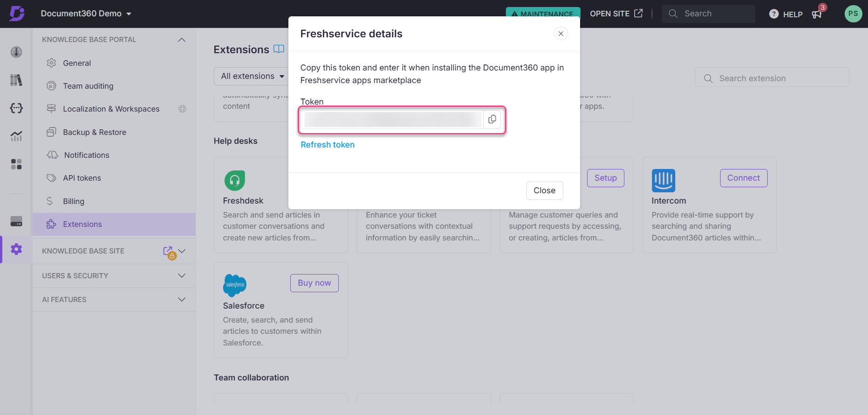
Task: Open the API documentation braces icon
Action: pyautogui.click(x=16, y=108)
